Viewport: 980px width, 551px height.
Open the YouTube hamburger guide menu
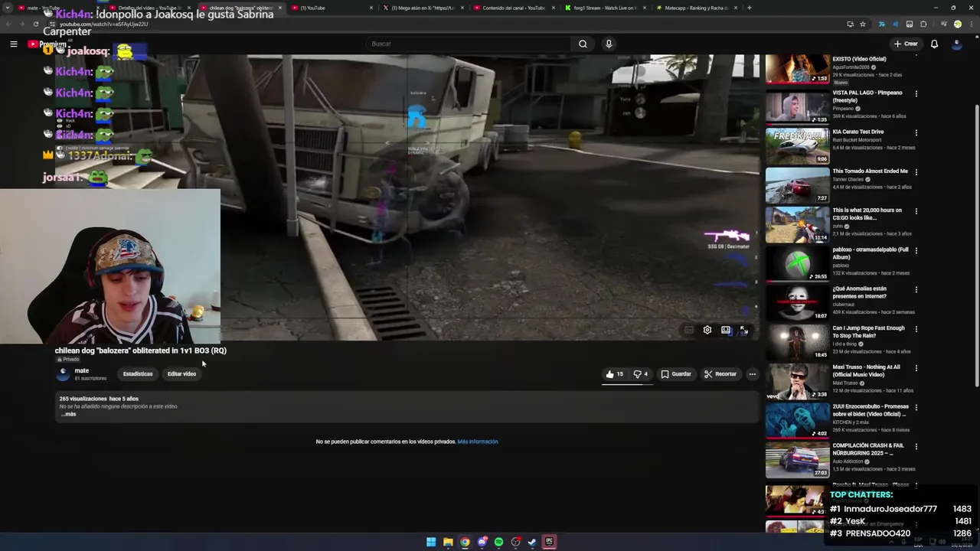tap(13, 44)
